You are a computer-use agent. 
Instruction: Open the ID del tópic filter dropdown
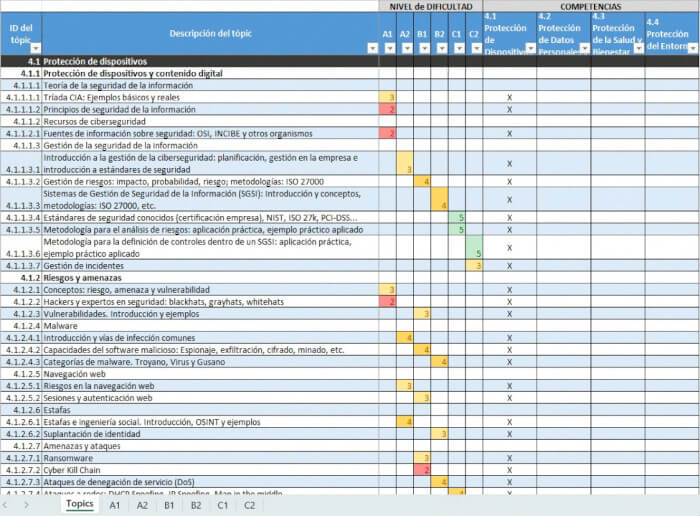(x=36, y=48)
